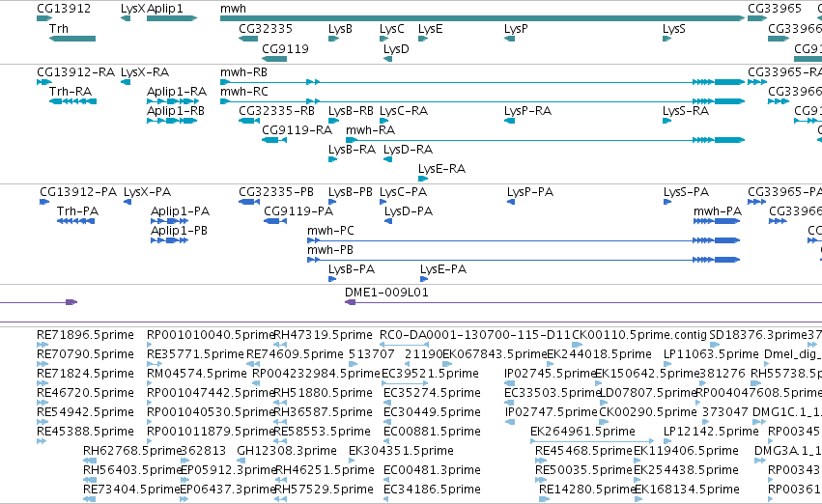The image size is (822, 504).
Task: Select the IP02745.5prime EST
Action: click(509, 383)
